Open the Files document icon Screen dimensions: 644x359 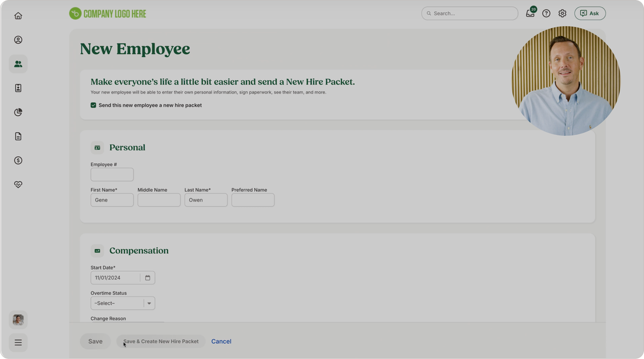point(18,136)
